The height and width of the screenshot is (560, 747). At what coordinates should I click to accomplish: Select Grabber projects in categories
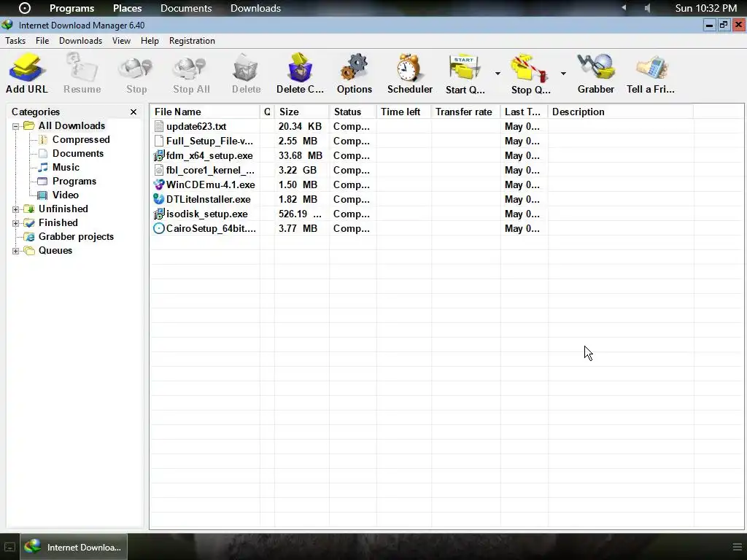click(x=76, y=237)
